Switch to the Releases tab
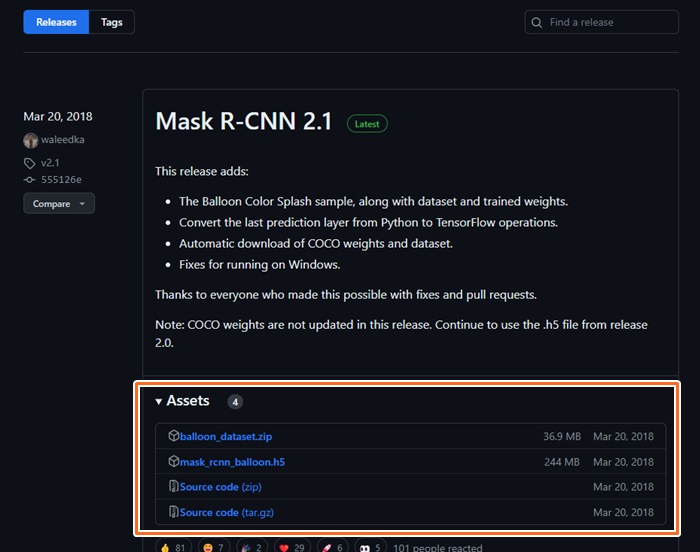 (x=56, y=22)
